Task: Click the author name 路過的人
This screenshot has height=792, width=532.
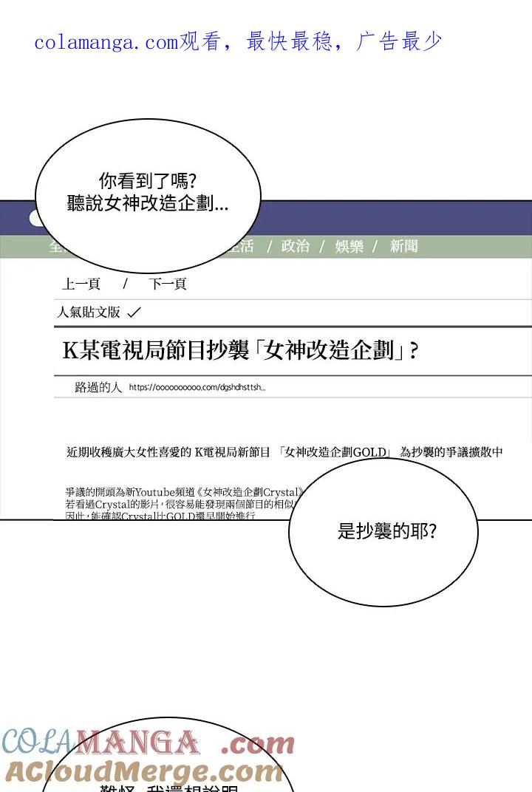Action: (x=98, y=387)
